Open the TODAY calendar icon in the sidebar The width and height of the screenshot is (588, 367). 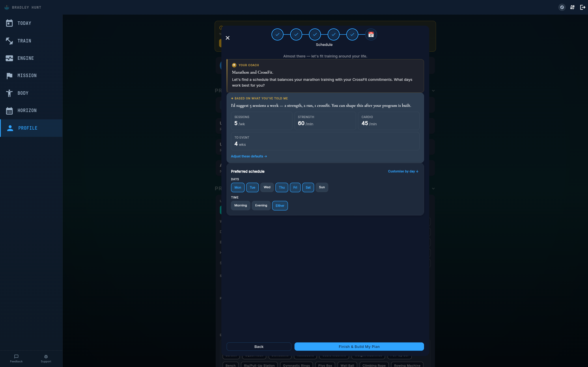pos(10,23)
